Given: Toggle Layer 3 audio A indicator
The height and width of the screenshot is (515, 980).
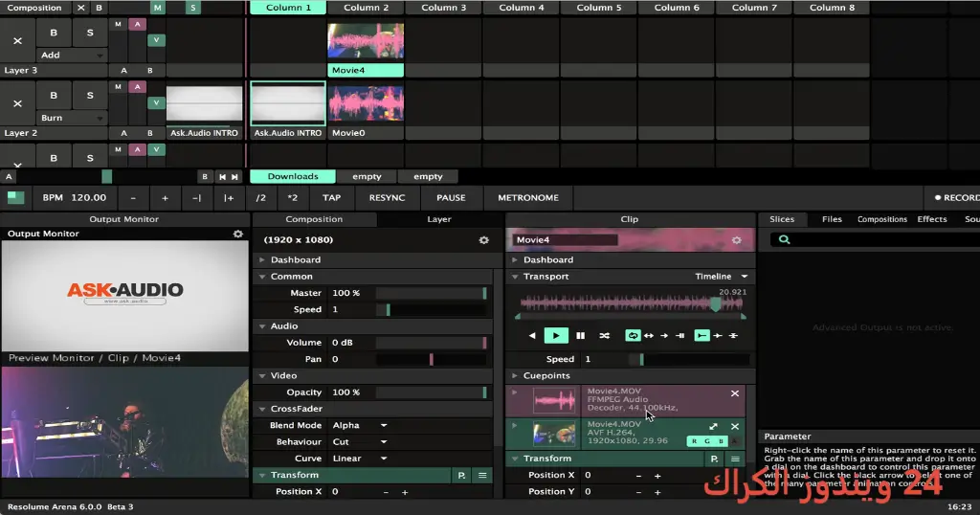Looking at the screenshot, I should point(137,24).
